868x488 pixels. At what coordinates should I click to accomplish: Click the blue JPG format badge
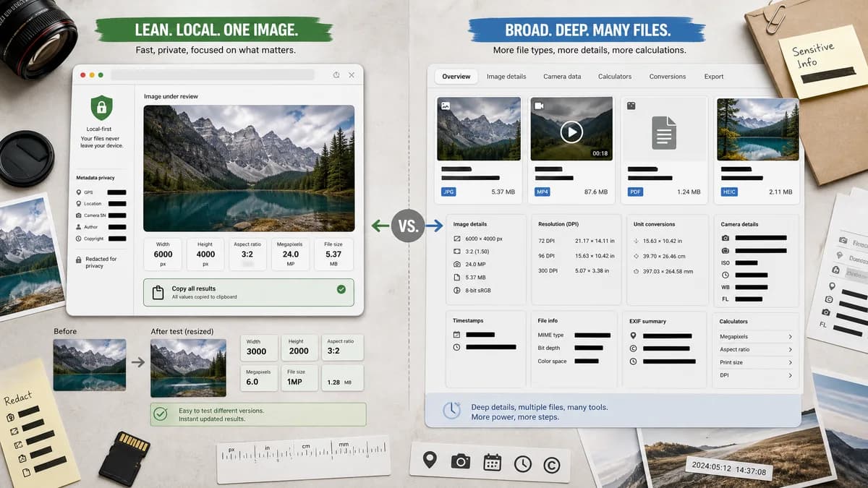click(448, 192)
